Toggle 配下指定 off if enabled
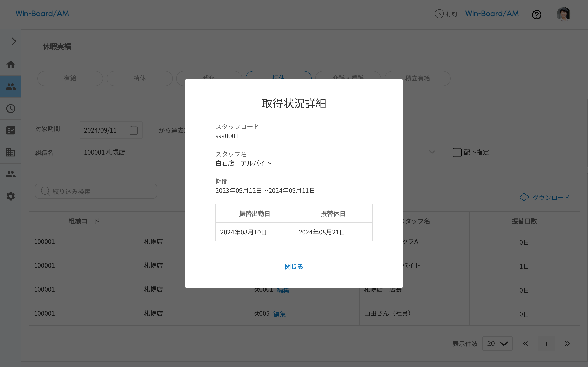 click(x=457, y=152)
